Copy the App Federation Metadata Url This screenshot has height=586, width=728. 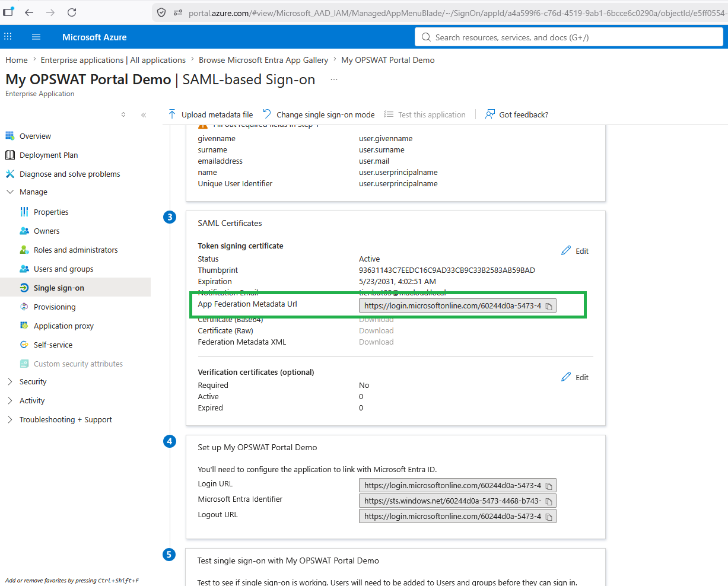coord(549,306)
